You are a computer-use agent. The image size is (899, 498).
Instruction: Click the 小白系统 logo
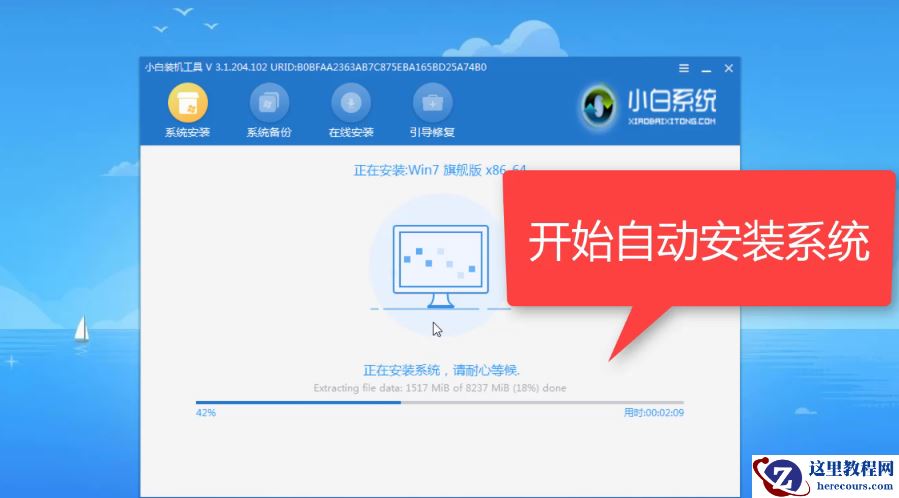pyautogui.click(x=649, y=106)
